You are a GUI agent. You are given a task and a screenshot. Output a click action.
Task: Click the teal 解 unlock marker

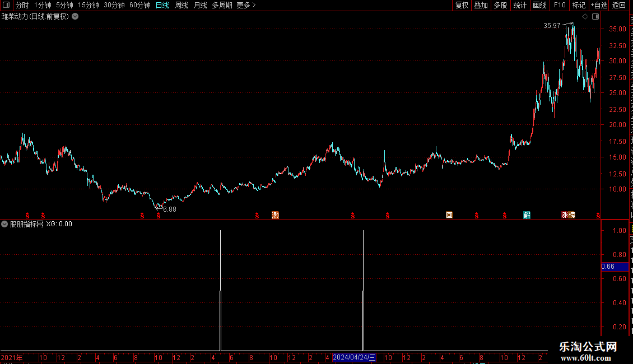[x=527, y=215]
